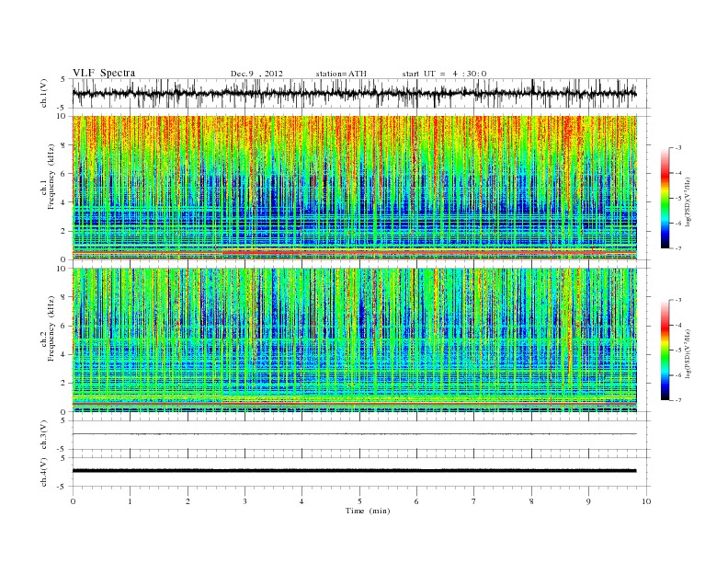This screenshot has width=728, height=563.
Task: Click time-axis tick label "7"
Action: point(474,501)
